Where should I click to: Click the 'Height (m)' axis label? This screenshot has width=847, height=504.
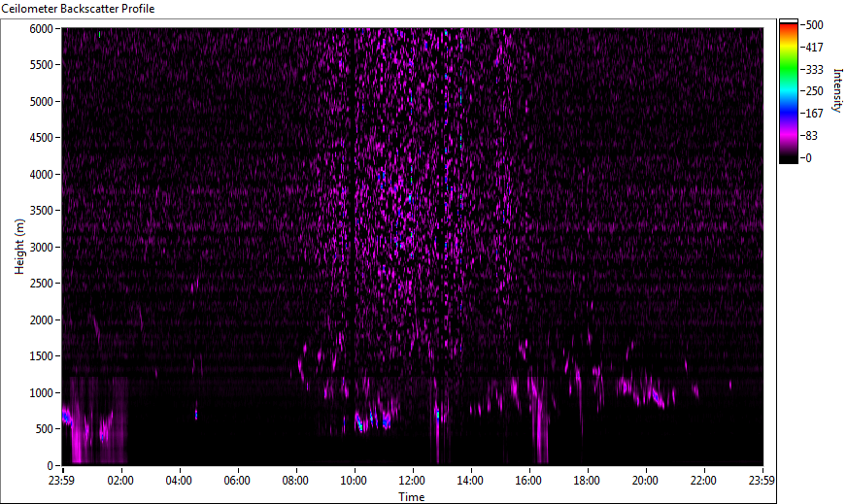point(19,247)
